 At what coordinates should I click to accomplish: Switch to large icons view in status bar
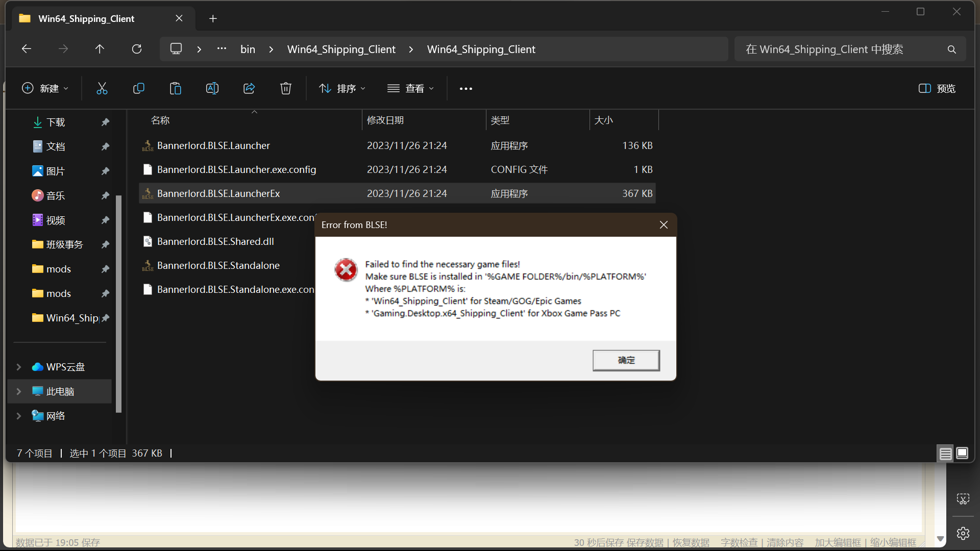pyautogui.click(x=962, y=453)
